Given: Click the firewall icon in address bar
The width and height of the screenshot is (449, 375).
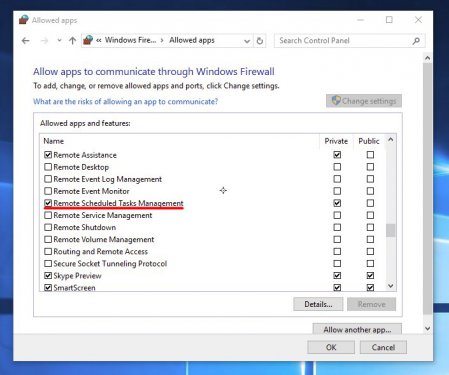Looking at the screenshot, I should [88, 40].
